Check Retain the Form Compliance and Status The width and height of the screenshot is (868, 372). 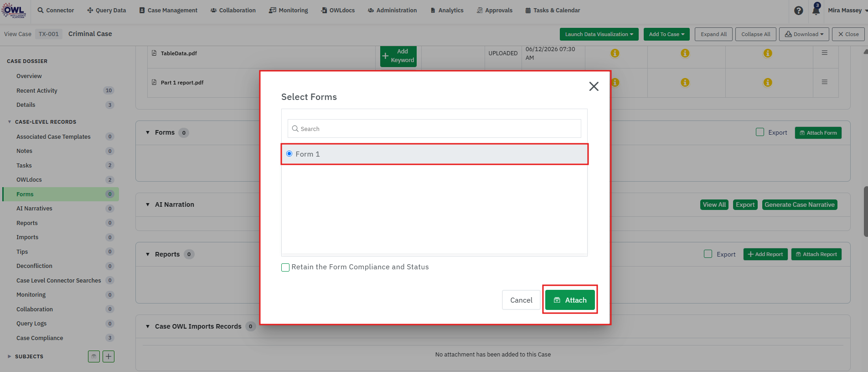coord(285,267)
